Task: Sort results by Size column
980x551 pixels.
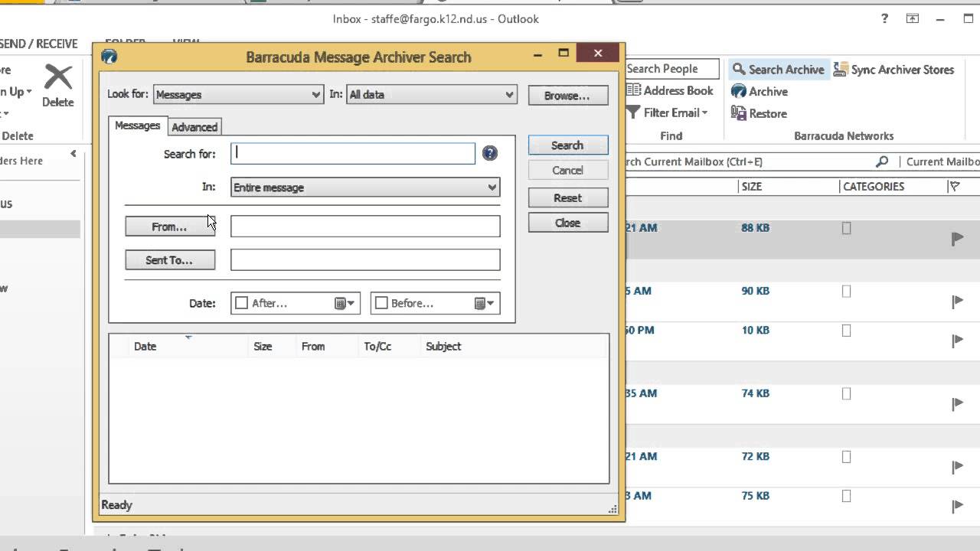Action: click(263, 347)
